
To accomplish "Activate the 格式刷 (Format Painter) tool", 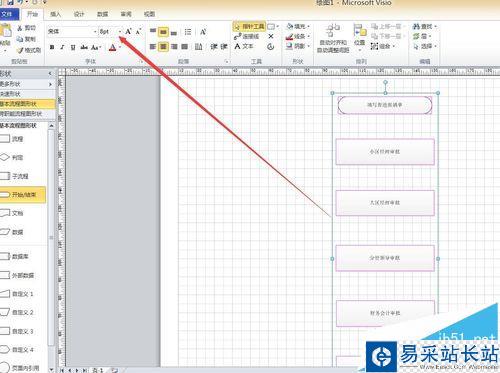I will (x=29, y=50).
